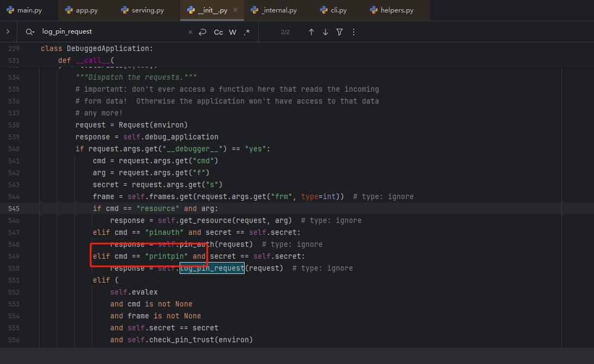Image resolution: width=594 pixels, height=364 pixels.
Task: Click the highlighted log_pin_request method call
Action: coord(212,268)
